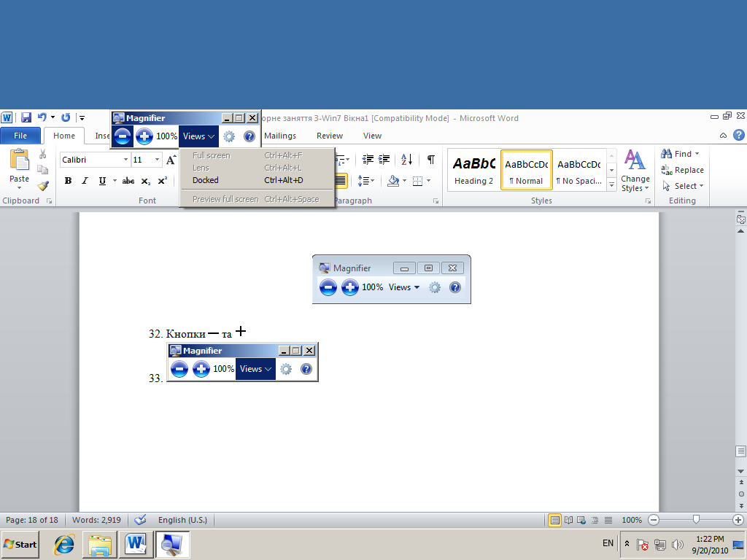Switch to the Review tab

[x=330, y=136]
